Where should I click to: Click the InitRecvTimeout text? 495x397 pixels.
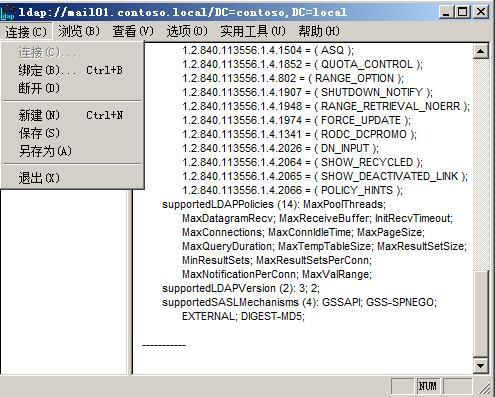tap(414, 218)
